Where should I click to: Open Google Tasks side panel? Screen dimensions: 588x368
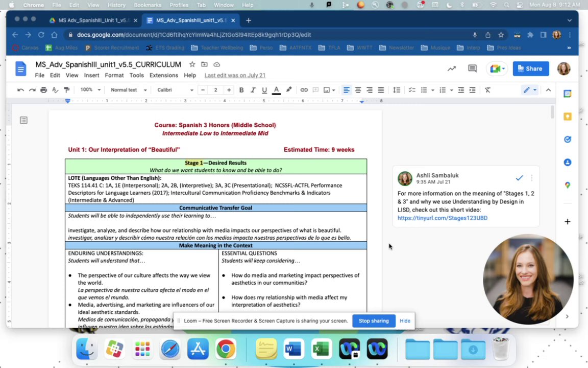568,140
